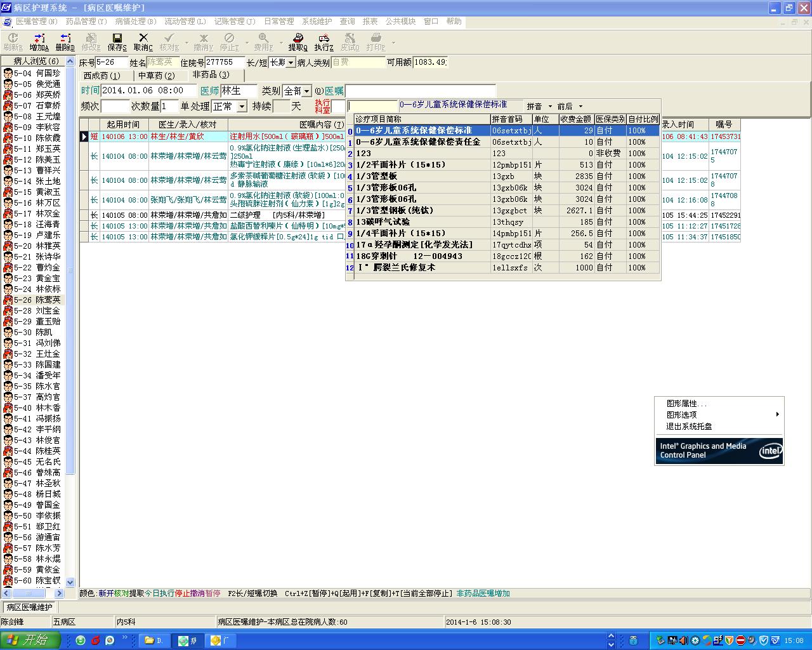Click the 住院号 input field
This screenshot has width=812, height=650.
(x=225, y=62)
